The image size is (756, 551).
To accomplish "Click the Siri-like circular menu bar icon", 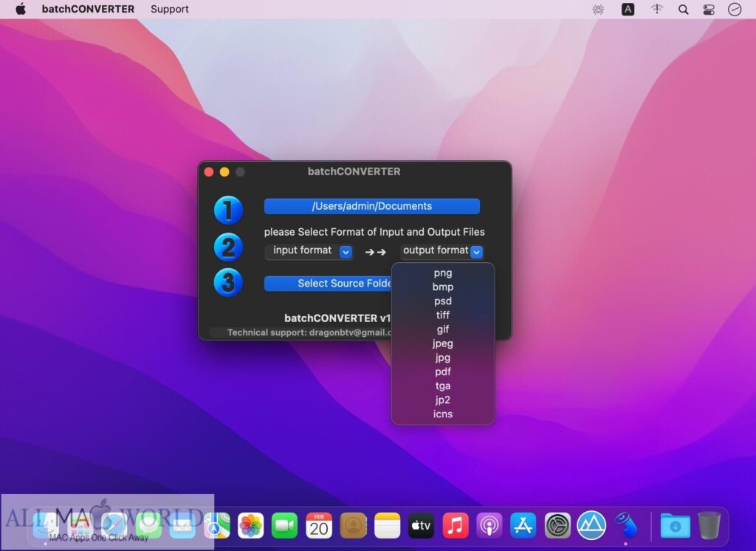I will (x=735, y=9).
